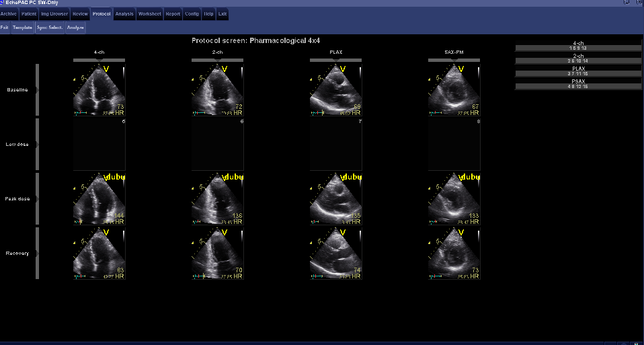
Task: Click the Template button
Action: pyautogui.click(x=22, y=28)
